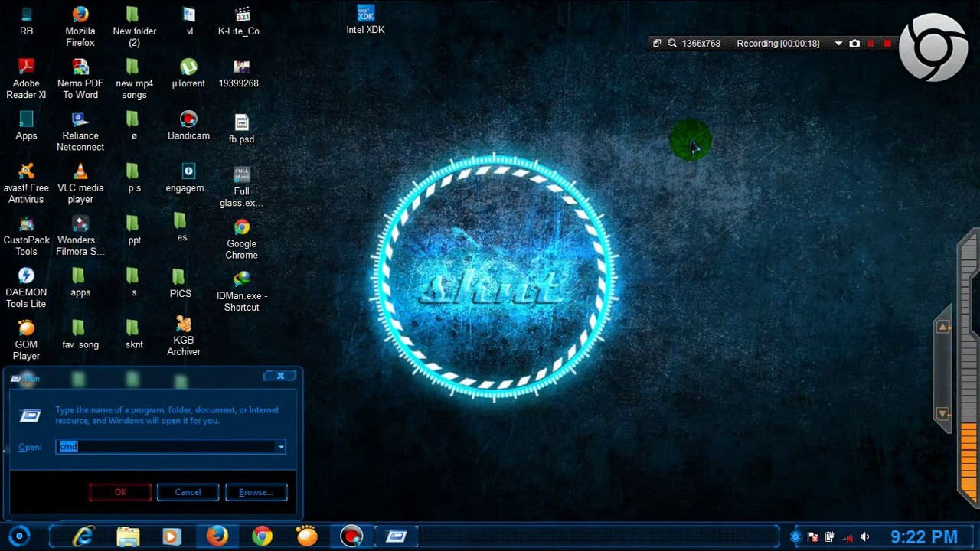Select the Full glass.exe icon
The height and width of the screenshot is (551, 980).
pyautogui.click(x=241, y=187)
